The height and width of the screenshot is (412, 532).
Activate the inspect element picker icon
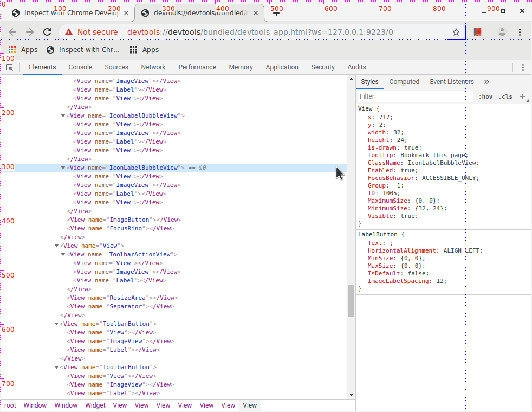[x=9, y=67]
